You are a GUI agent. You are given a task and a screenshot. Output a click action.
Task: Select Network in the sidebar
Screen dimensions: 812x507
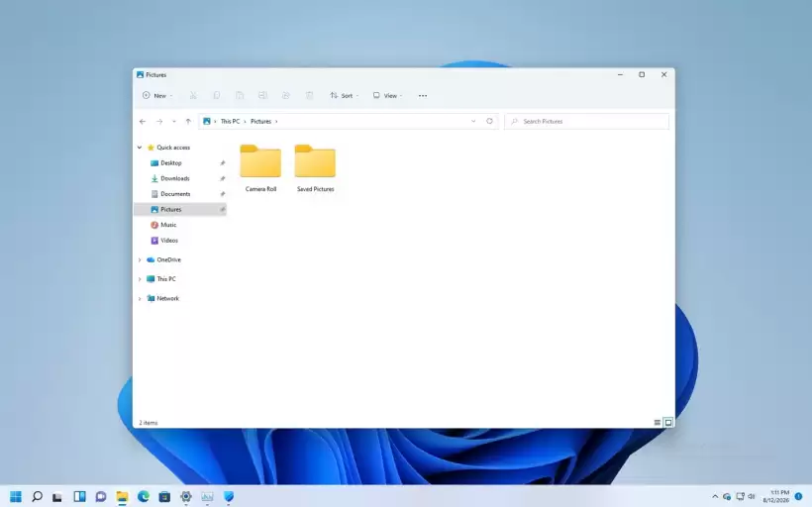pos(167,299)
